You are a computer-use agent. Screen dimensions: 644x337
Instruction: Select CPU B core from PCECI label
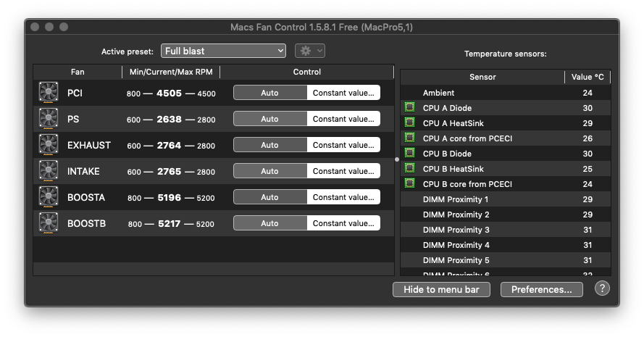tap(467, 184)
